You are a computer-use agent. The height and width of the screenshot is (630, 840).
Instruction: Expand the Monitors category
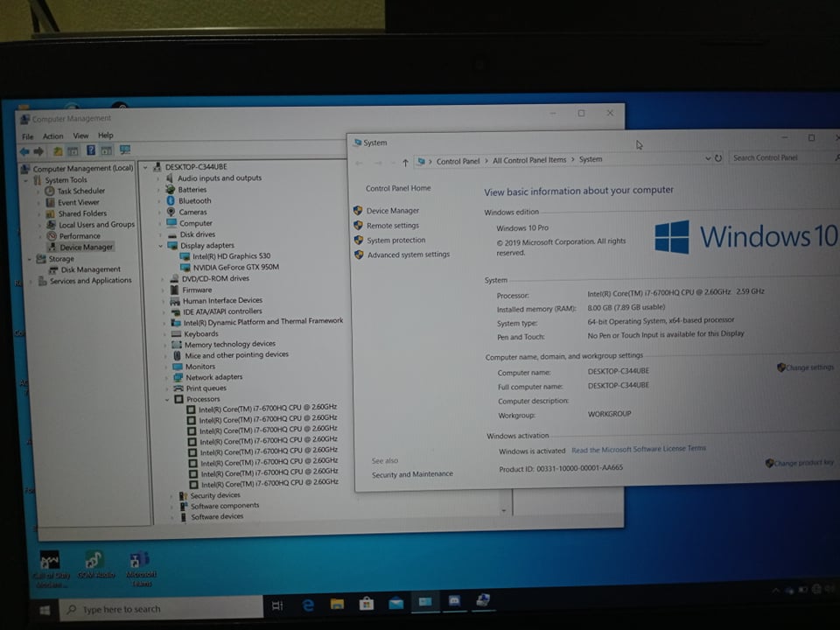pos(165,367)
